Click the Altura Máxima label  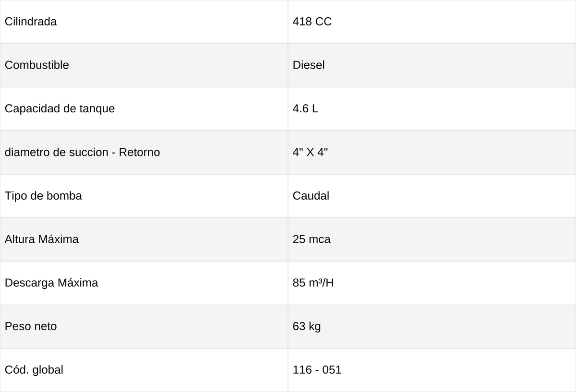(42, 239)
